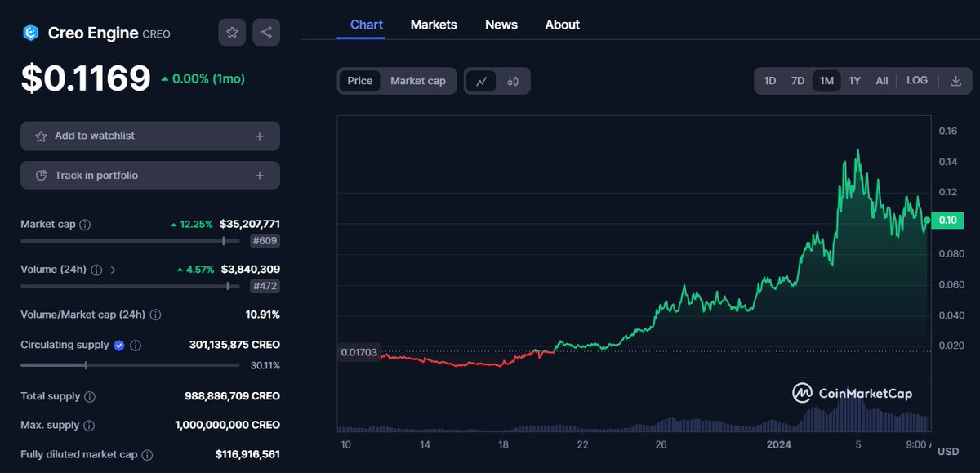Open the News tab
This screenshot has height=473, width=980.
tap(501, 25)
